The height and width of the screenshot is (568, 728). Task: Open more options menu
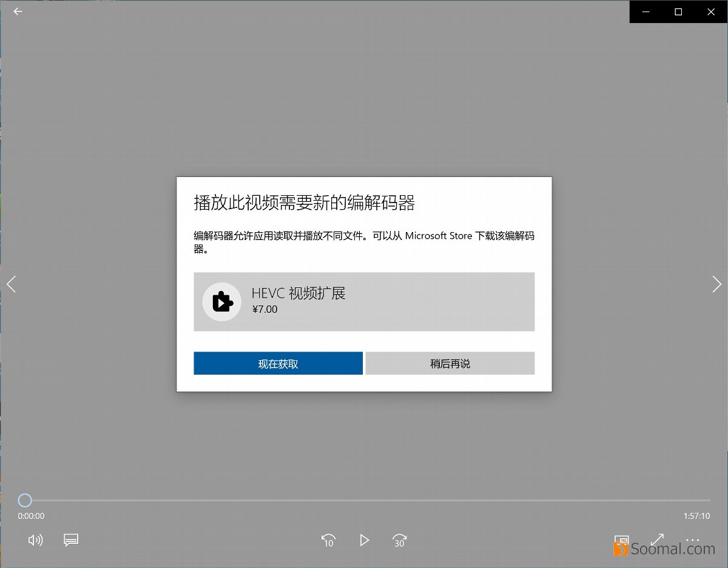(692, 540)
